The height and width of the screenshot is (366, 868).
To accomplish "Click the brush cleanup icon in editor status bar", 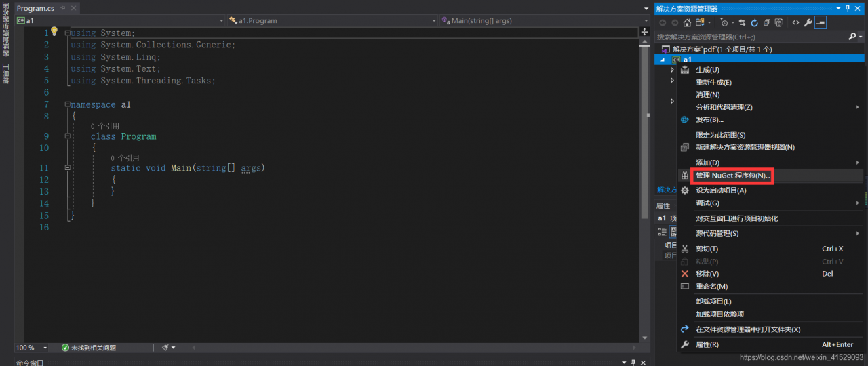I will (165, 348).
